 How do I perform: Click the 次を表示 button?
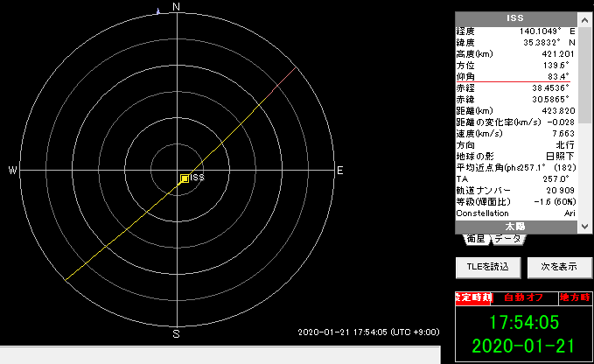(559, 268)
